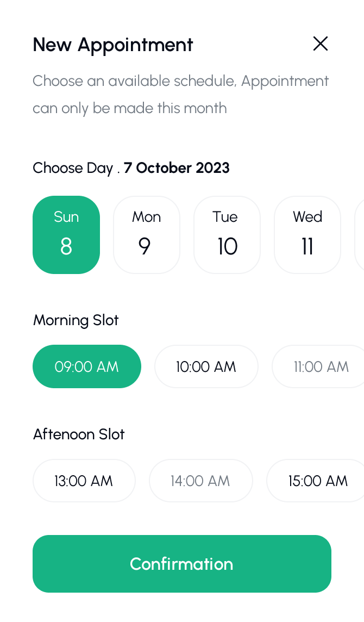Pick Tue 10 from the day list

[x=227, y=235]
